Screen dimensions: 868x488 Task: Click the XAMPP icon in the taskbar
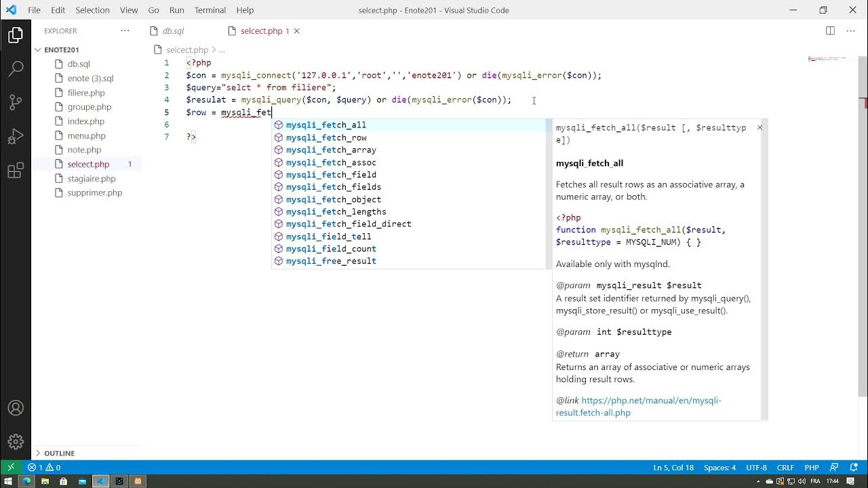[138, 481]
